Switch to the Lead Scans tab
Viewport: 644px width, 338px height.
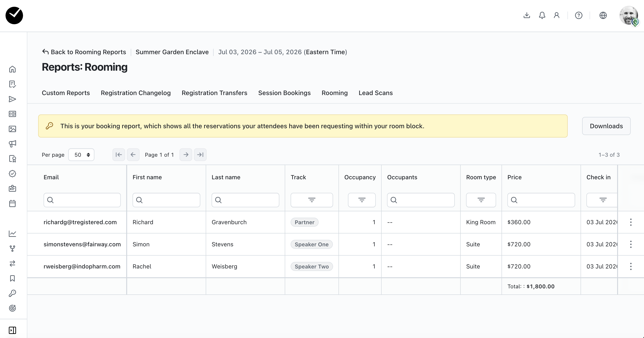click(x=376, y=93)
